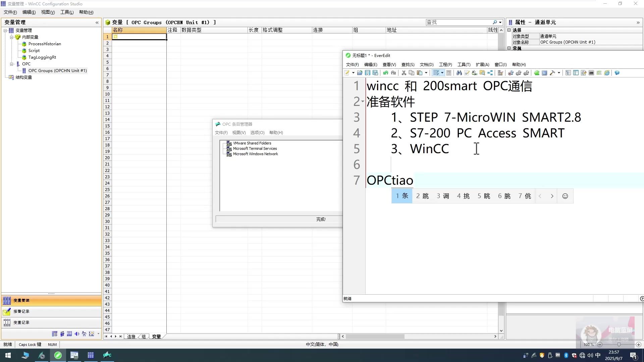
Task: Open new document type dropdown arrow
Action: point(353,73)
